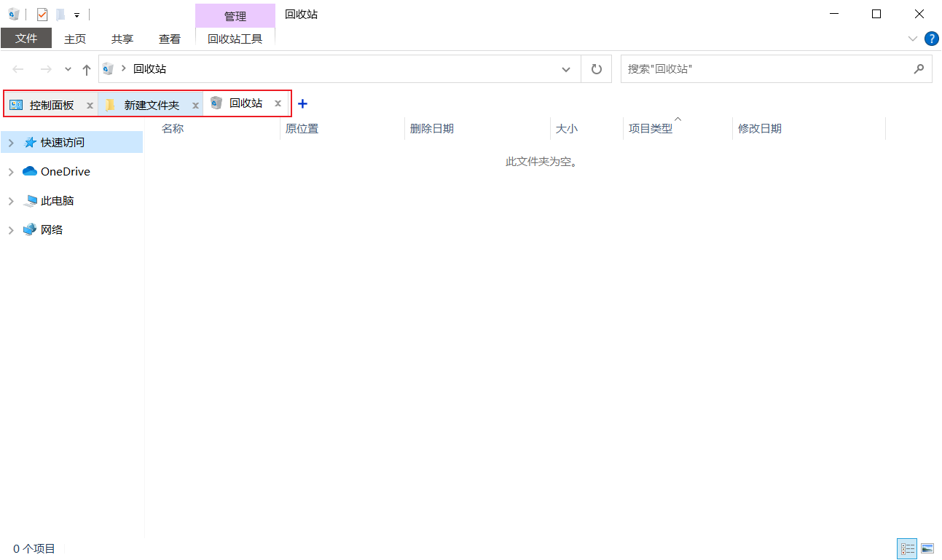Close the 回收站 tab

click(278, 103)
